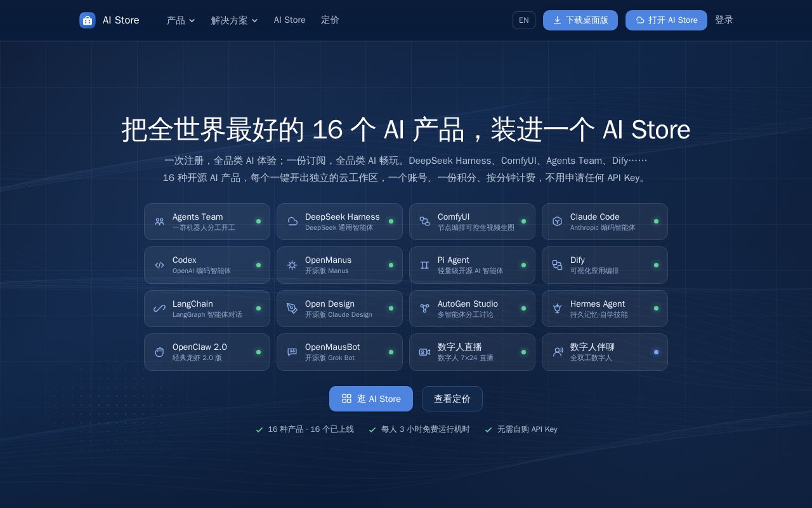The height and width of the screenshot is (508, 812).
Task: Click the 打开 AI Store button
Action: [x=666, y=20]
